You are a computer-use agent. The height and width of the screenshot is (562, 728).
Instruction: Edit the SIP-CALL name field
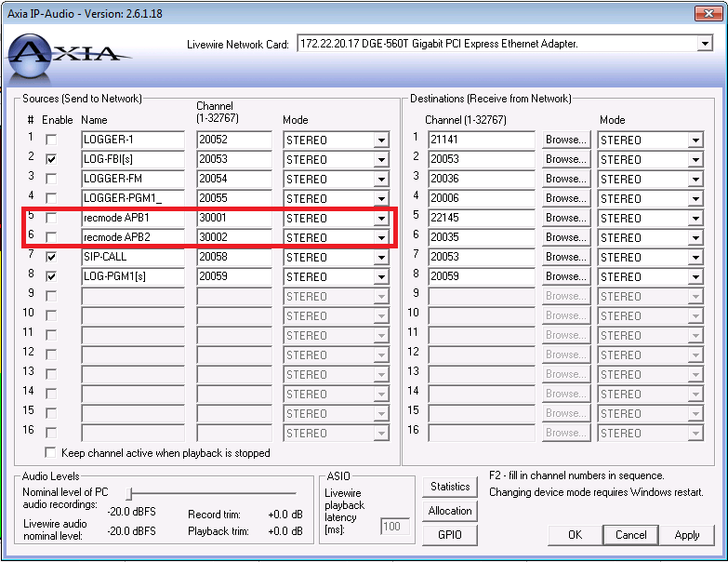pos(133,257)
